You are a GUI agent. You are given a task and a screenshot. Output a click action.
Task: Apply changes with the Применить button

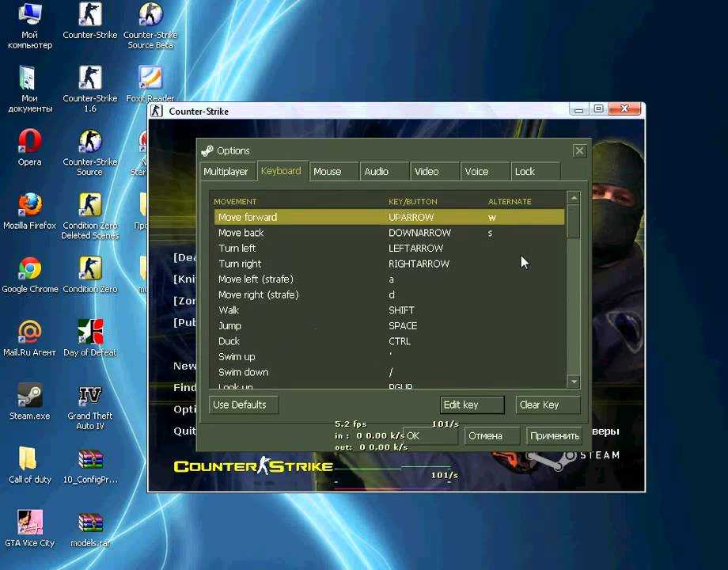(x=555, y=435)
